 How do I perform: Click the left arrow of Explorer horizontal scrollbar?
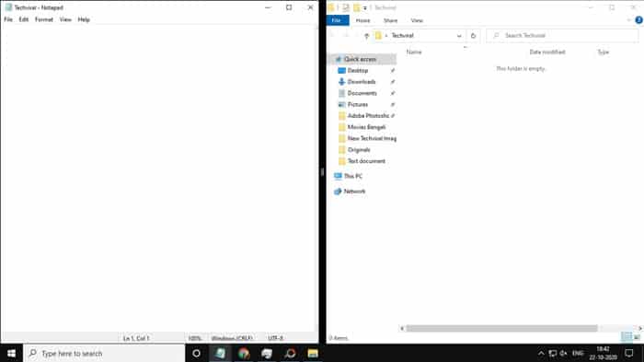(402, 328)
